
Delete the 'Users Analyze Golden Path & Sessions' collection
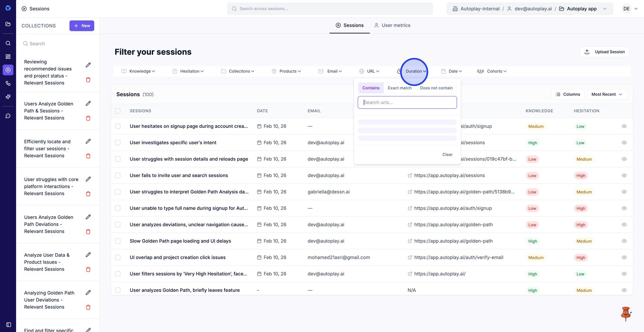88,118
